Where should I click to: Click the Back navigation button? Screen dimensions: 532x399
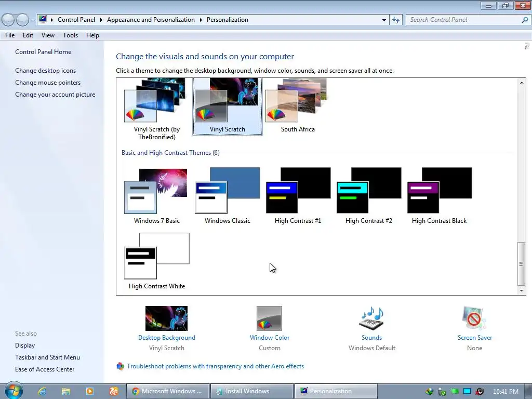(8, 20)
